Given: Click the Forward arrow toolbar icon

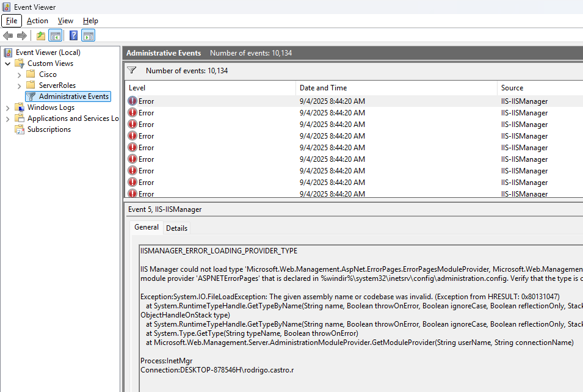Looking at the screenshot, I should pos(22,35).
